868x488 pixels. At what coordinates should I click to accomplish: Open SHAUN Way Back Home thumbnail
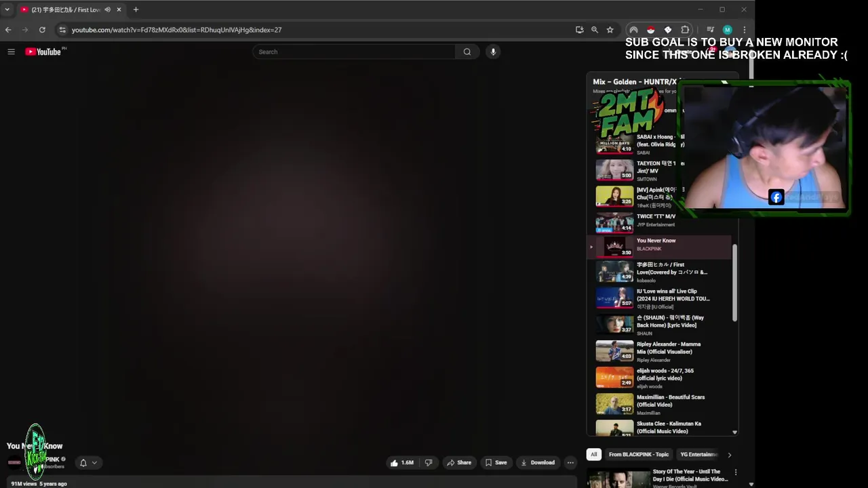point(614,325)
